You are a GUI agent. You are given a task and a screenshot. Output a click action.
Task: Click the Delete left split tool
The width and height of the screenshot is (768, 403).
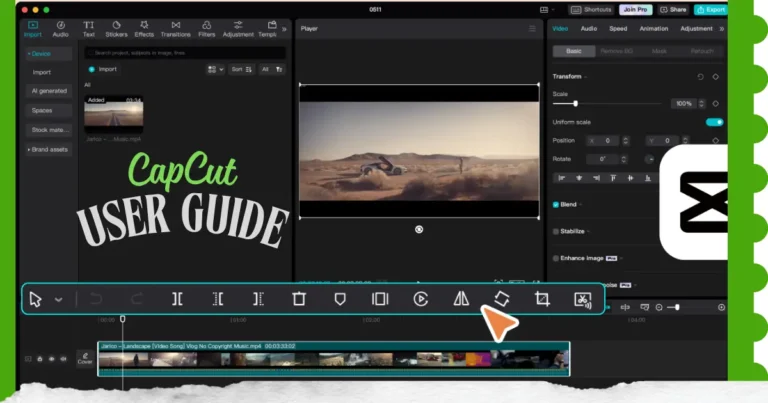click(x=218, y=299)
